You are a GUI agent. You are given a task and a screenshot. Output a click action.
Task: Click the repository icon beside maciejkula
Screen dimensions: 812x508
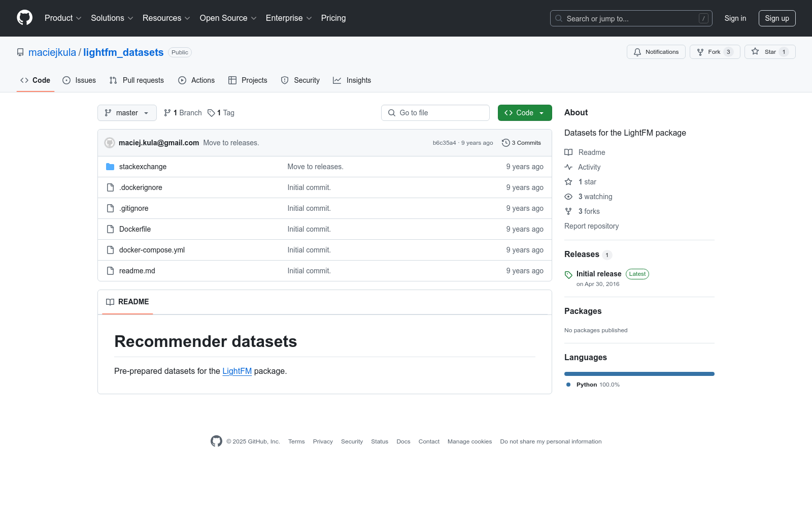tap(20, 52)
